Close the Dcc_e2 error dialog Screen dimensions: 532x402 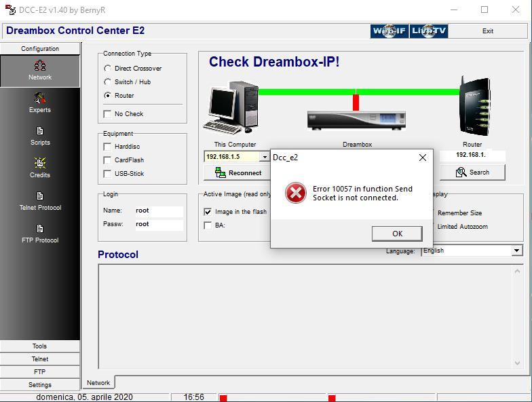[422, 158]
